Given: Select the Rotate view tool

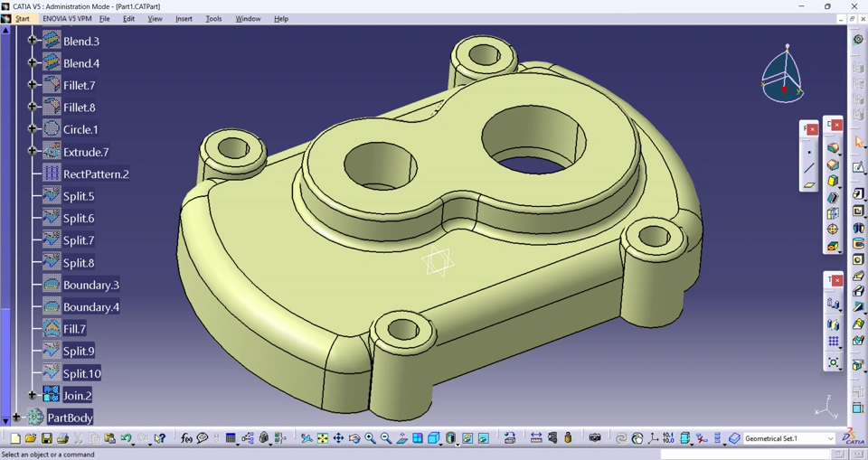Looking at the screenshot, I should (354, 438).
